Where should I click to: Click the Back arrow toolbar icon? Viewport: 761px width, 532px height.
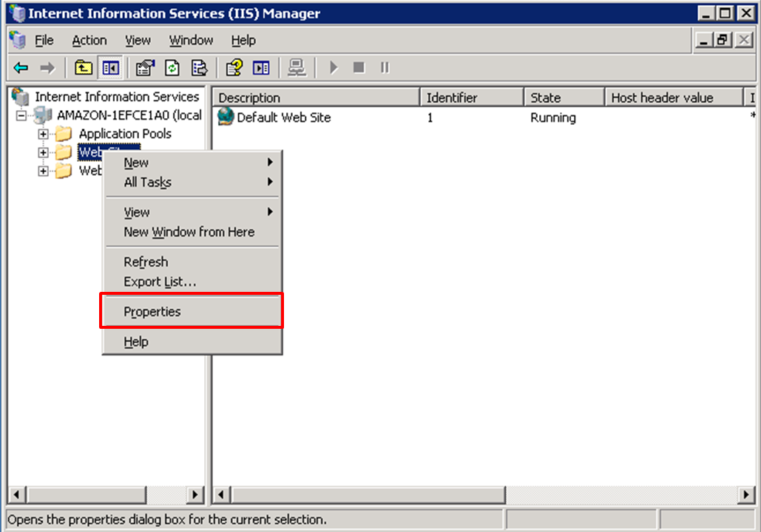pos(21,68)
